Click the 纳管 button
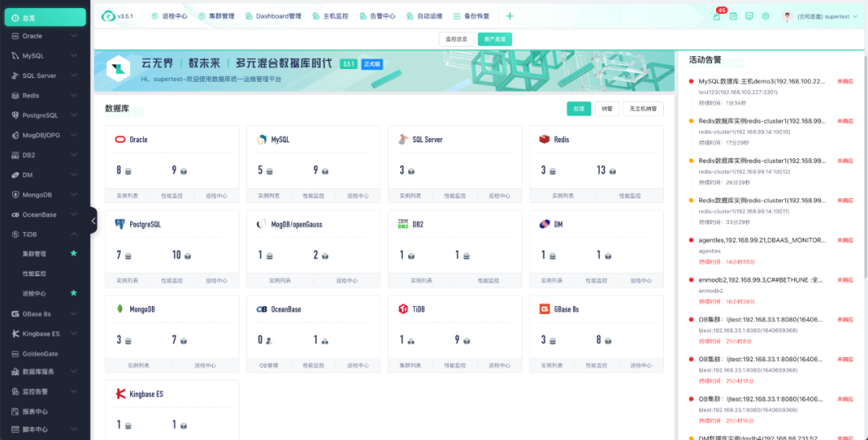The width and height of the screenshot is (868, 440). [x=608, y=109]
